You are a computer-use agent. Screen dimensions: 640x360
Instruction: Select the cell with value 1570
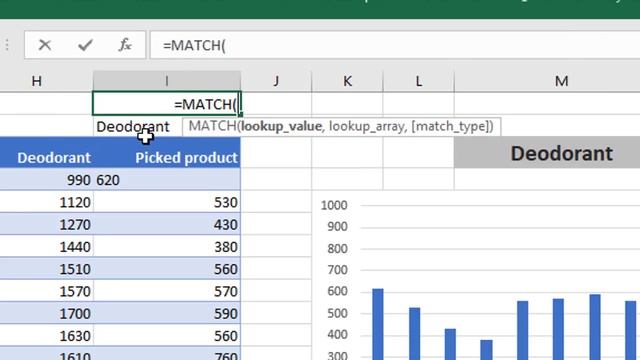pyautogui.click(x=47, y=291)
